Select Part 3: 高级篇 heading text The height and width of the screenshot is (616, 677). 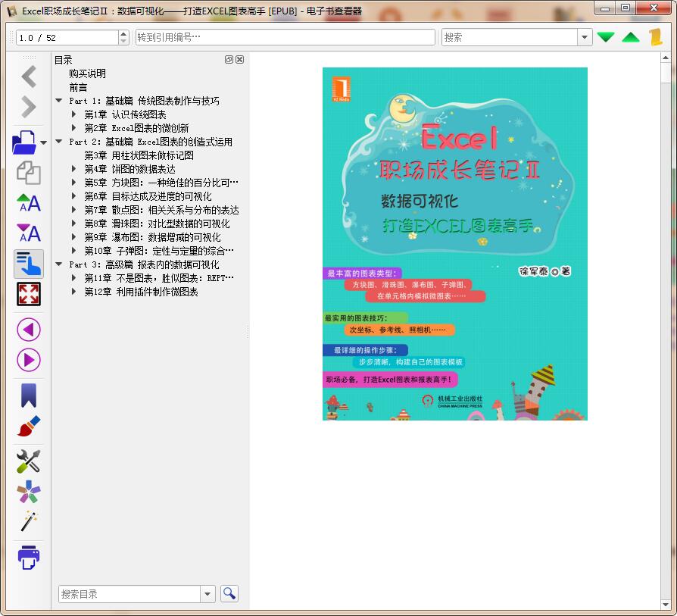pyautogui.click(x=144, y=264)
